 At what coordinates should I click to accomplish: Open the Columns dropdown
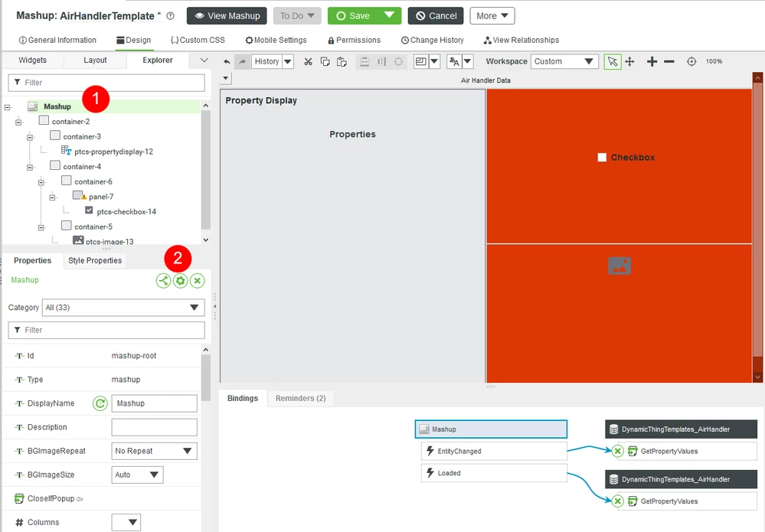tap(126, 522)
